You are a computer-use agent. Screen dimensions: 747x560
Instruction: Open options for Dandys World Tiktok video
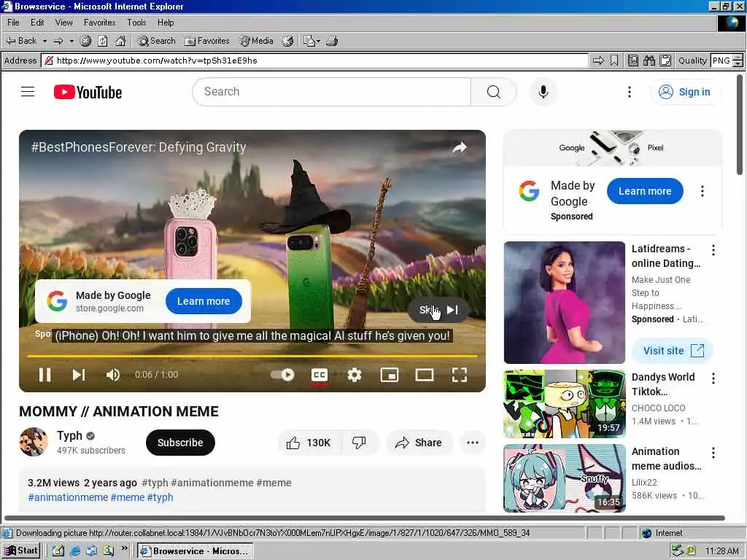(x=713, y=378)
